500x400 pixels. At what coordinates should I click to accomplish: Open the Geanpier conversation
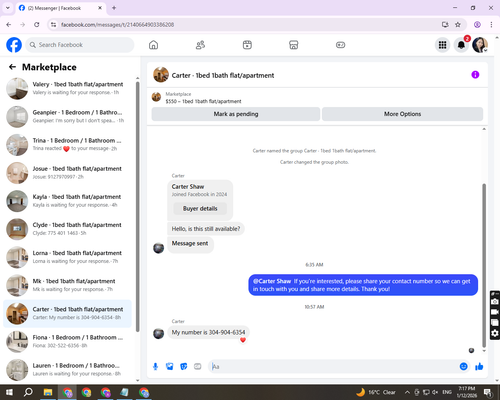point(68,117)
